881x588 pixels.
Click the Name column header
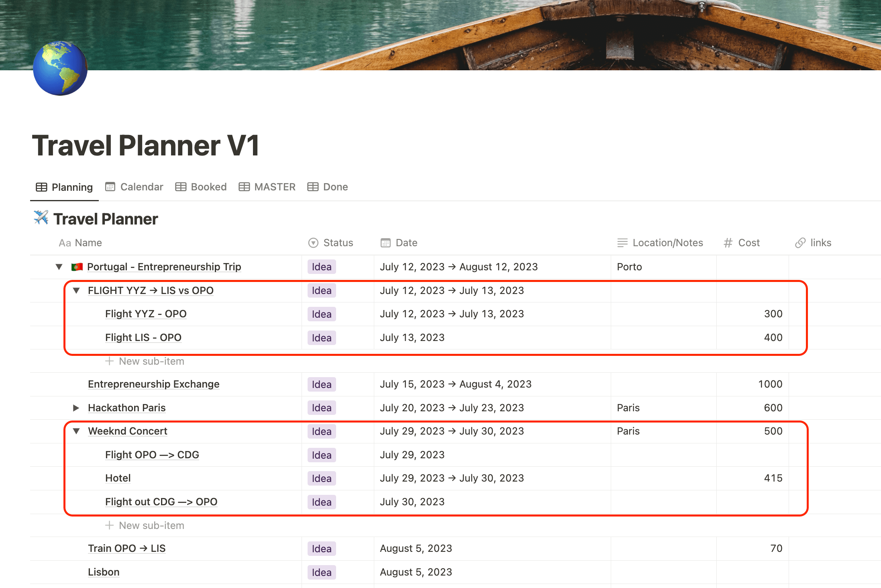pyautogui.click(x=80, y=243)
